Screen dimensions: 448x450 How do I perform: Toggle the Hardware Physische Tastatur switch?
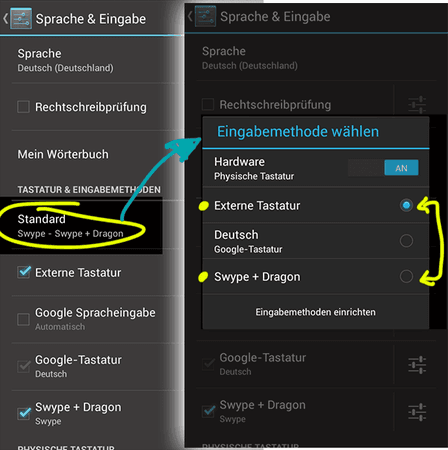383,168
